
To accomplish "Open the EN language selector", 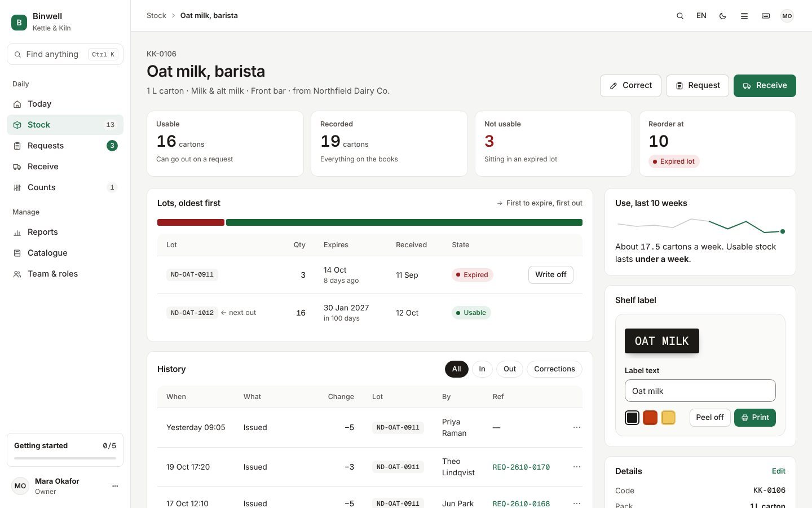I will coord(701,16).
